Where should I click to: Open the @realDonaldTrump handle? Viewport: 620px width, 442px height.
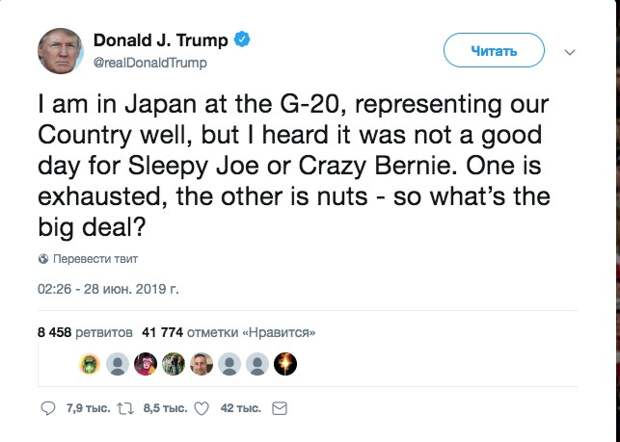[x=150, y=63]
